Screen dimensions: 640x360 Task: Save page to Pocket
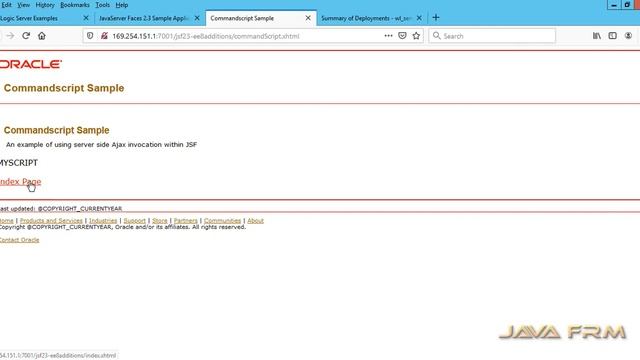[402, 36]
